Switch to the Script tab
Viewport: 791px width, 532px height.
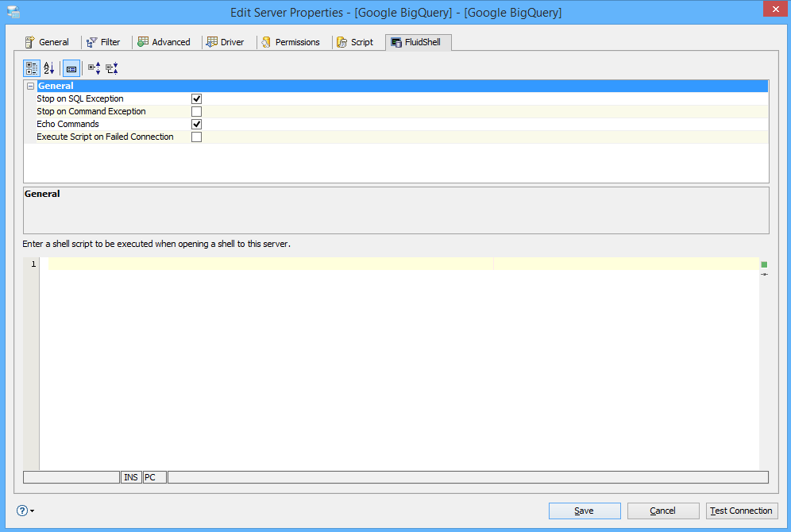(x=355, y=42)
